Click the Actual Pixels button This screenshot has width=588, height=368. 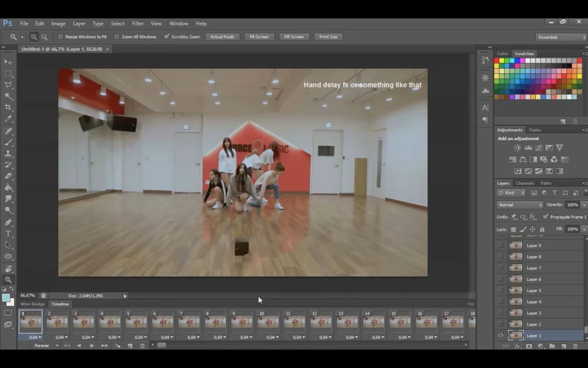[222, 37]
